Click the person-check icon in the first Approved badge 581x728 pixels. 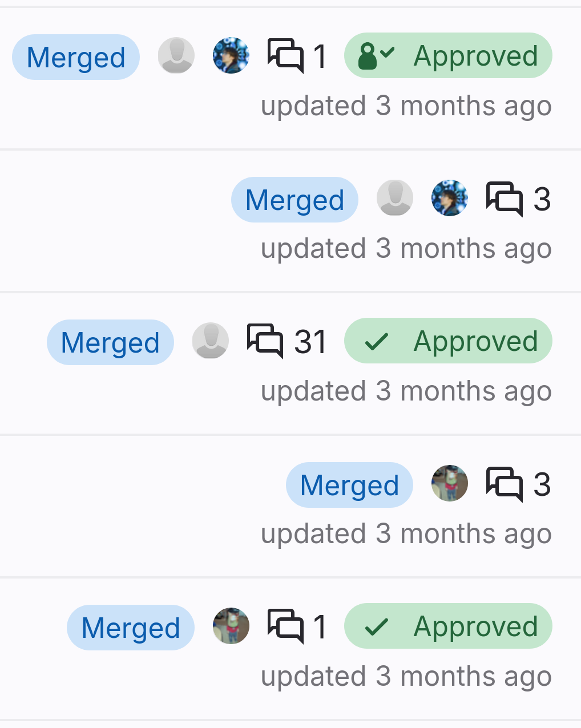pyautogui.click(x=376, y=56)
